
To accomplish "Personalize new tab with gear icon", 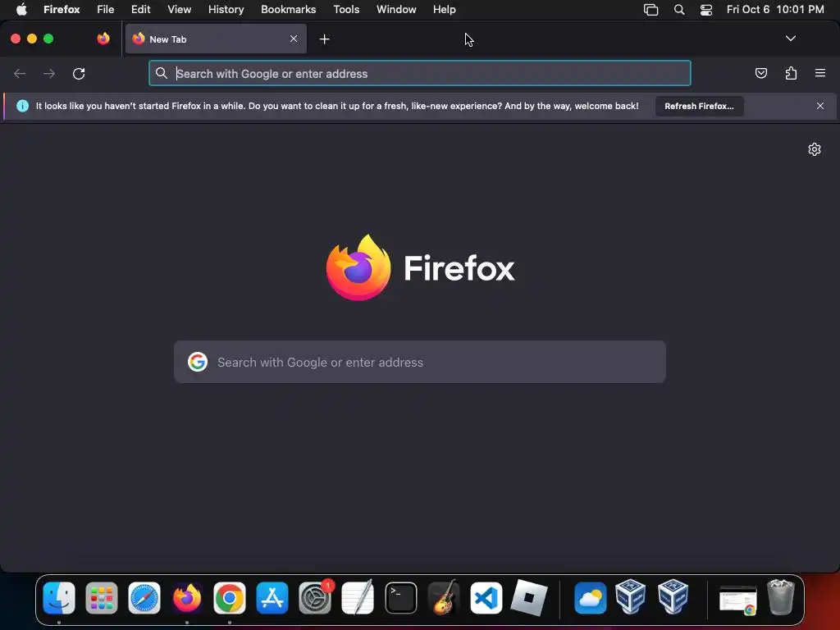I will [x=815, y=149].
